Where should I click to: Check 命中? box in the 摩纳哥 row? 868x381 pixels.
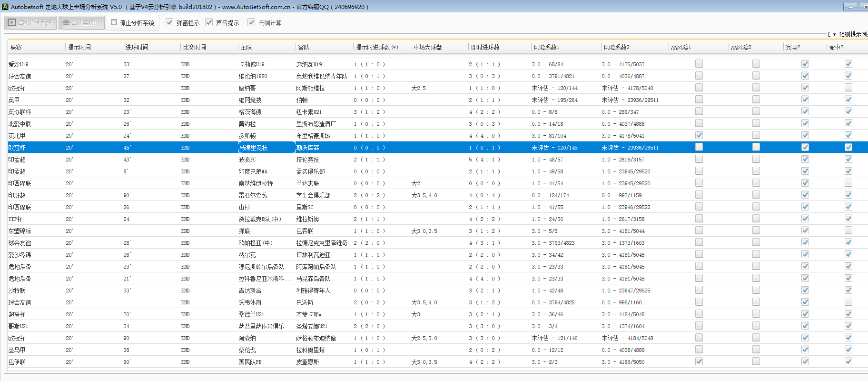pos(848,88)
